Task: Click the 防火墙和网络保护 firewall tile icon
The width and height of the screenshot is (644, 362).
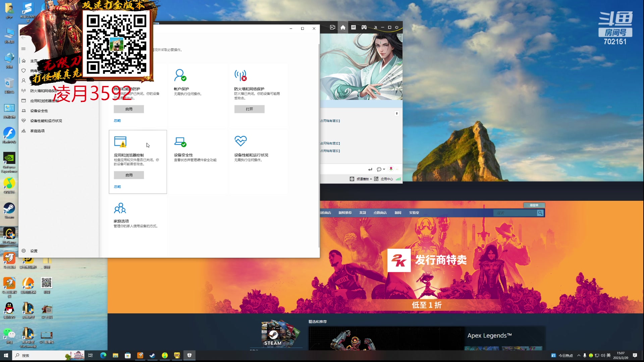Action: click(240, 75)
